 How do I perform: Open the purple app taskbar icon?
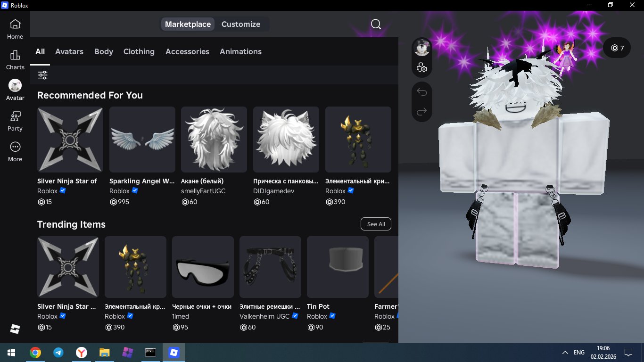click(x=128, y=353)
